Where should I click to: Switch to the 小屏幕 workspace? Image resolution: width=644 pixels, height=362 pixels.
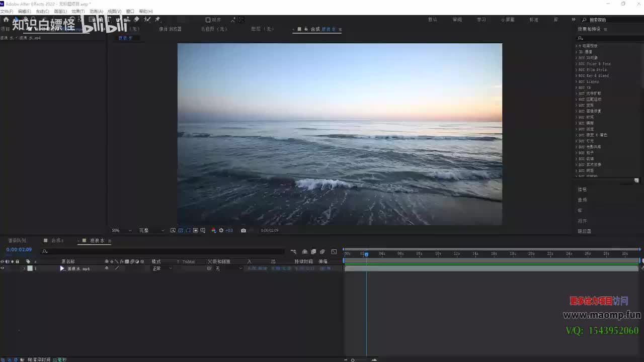[x=508, y=20]
